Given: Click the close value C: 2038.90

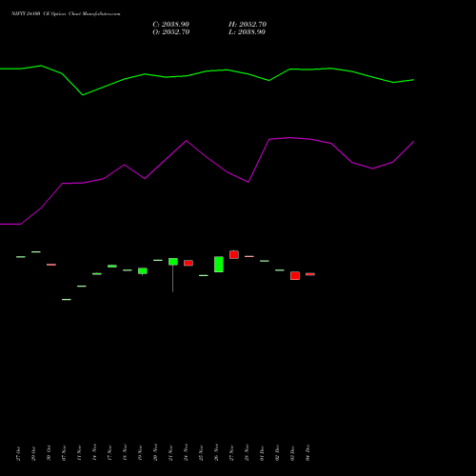Looking at the screenshot, I should point(170,25).
